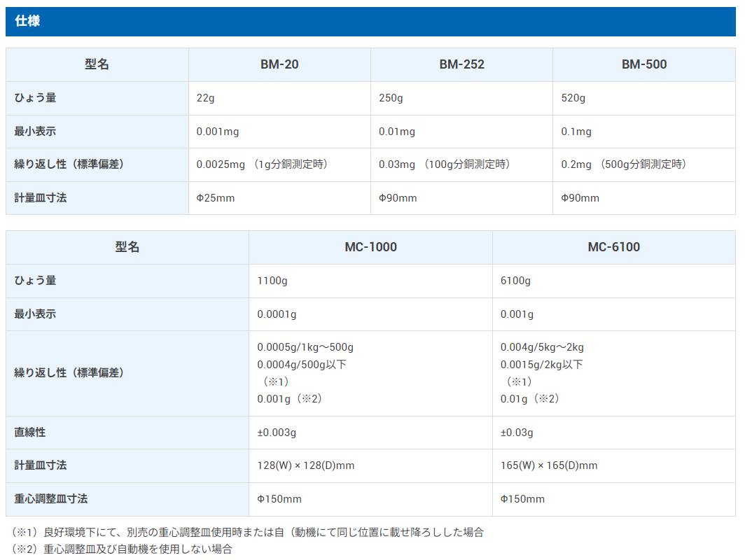Click the BM-20 column header

tap(279, 64)
